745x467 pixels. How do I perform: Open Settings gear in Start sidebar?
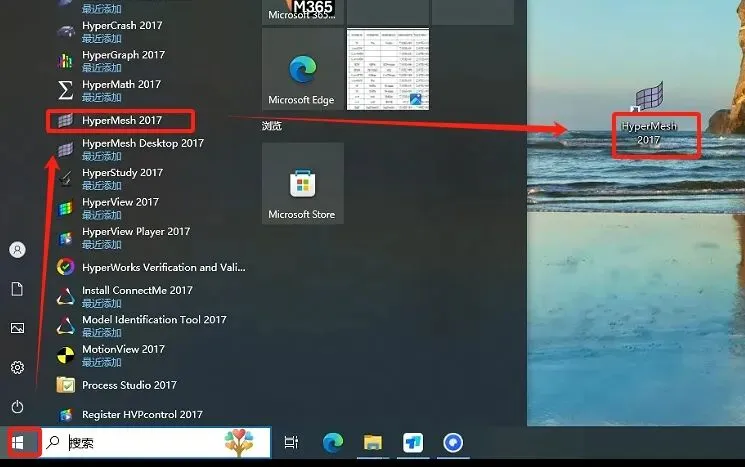pyautogui.click(x=18, y=367)
